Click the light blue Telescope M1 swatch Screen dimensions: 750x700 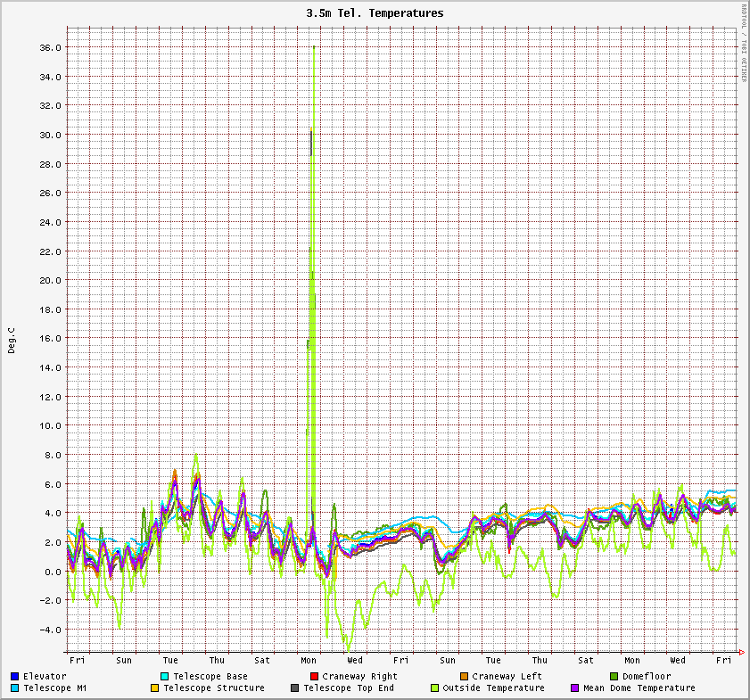(15, 688)
